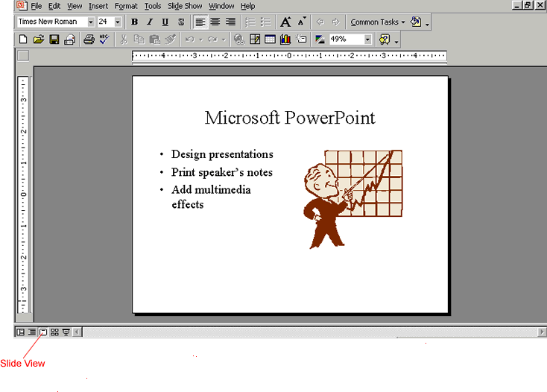
Task: Click the horizontal scrollbar right arrow
Action: click(x=542, y=332)
